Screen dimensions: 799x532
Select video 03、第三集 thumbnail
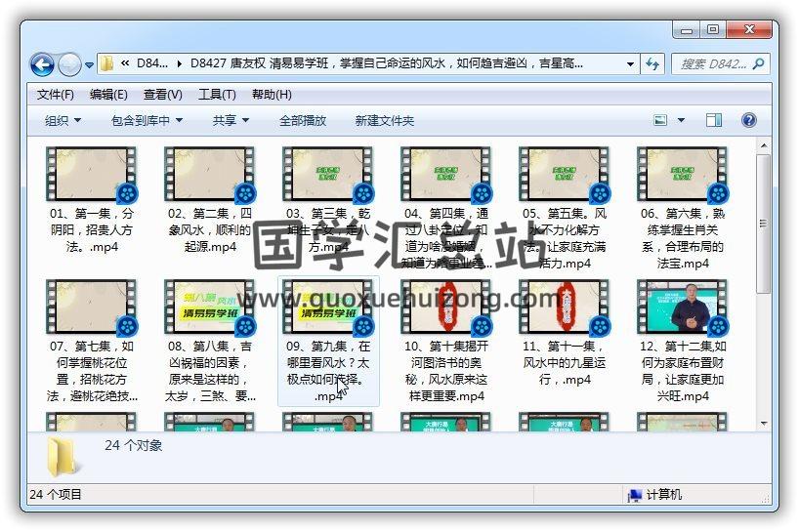(327, 174)
